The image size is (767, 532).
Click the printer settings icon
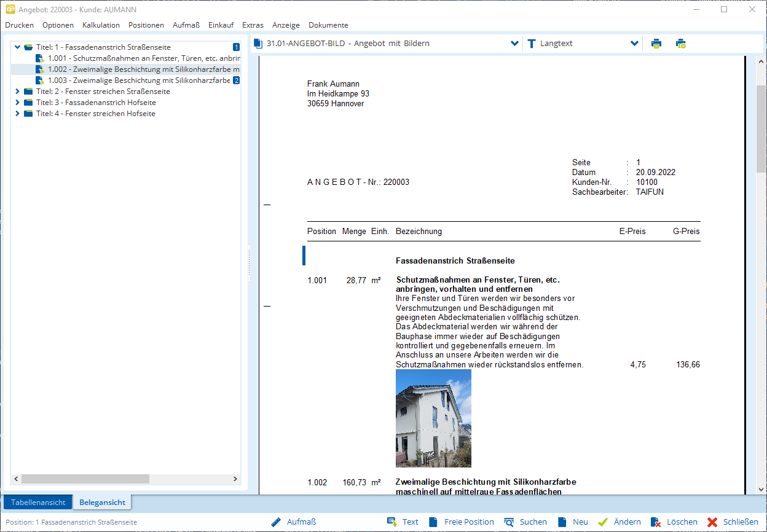point(680,44)
